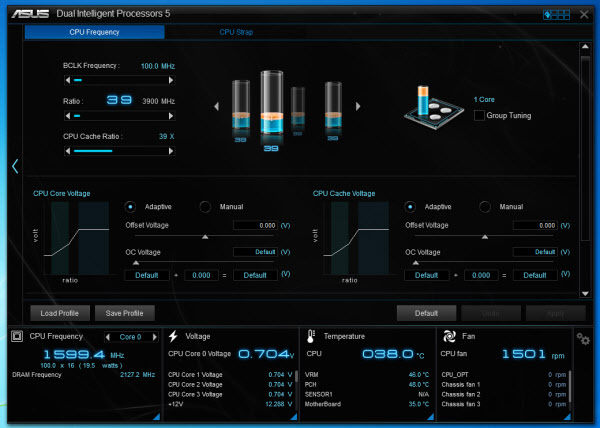This screenshot has width=600, height=428.
Task: Click the greyed Apply button
Action: (x=556, y=313)
